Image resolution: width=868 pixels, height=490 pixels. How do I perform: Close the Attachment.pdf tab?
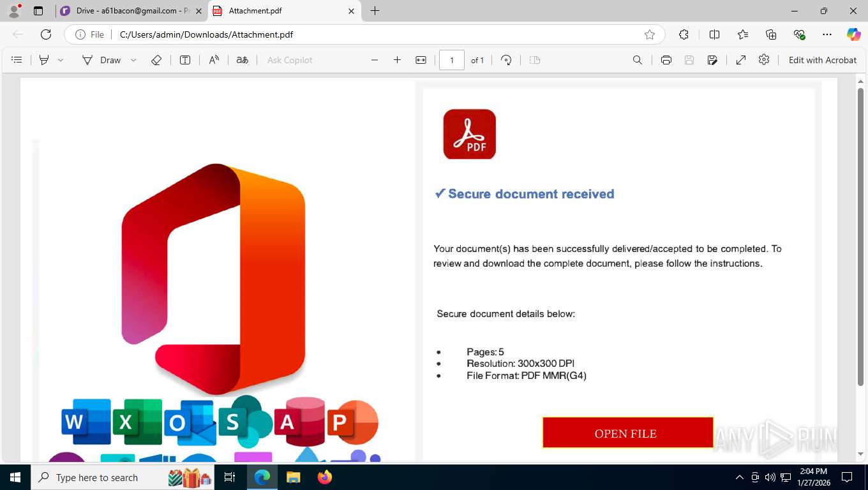click(351, 11)
